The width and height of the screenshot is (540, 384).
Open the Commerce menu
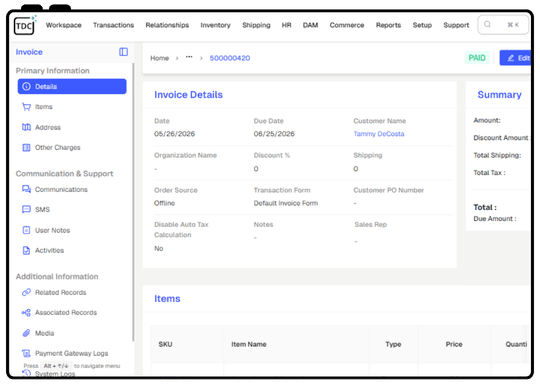click(347, 25)
